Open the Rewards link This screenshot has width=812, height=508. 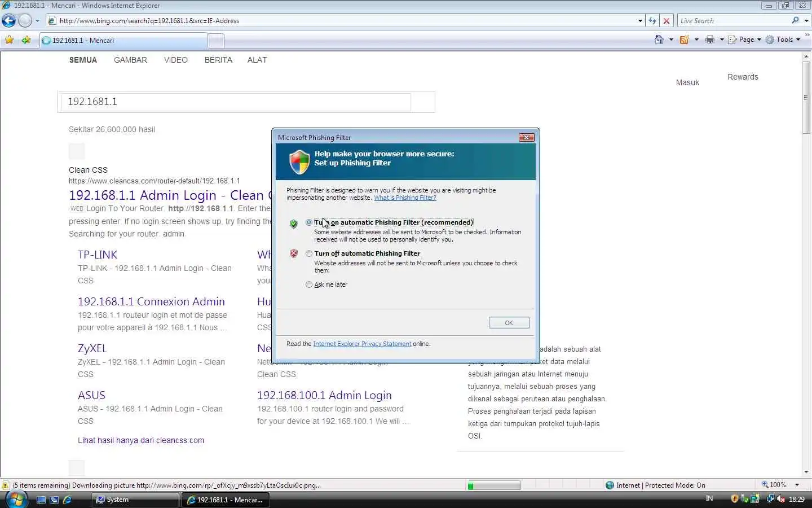point(743,77)
